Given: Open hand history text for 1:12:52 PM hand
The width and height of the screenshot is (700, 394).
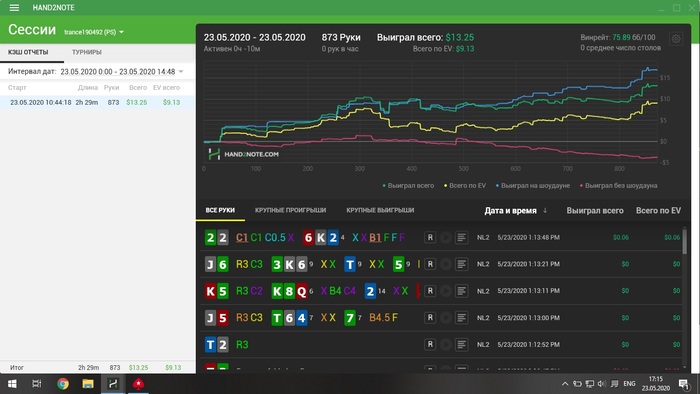Looking at the screenshot, I should [x=462, y=344].
